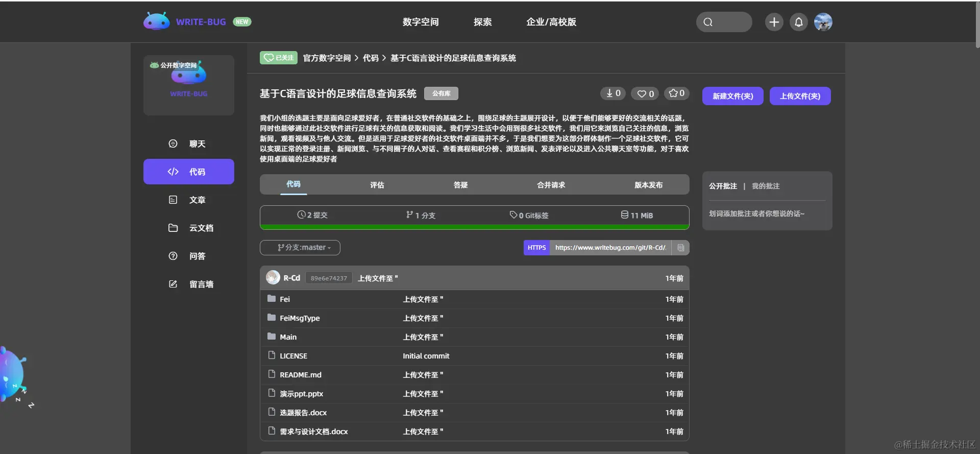Copy the HTTPS clone URL icon
This screenshot has height=454, width=980.
click(680, 248)
